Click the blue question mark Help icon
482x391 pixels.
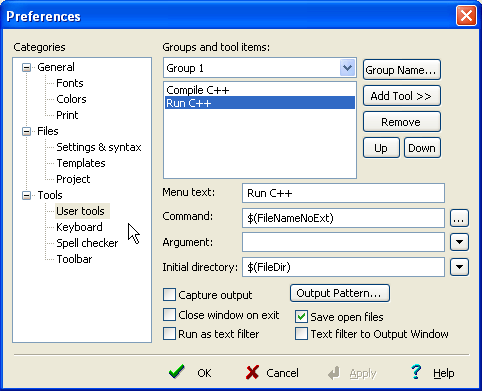click(x=416, y=372)
